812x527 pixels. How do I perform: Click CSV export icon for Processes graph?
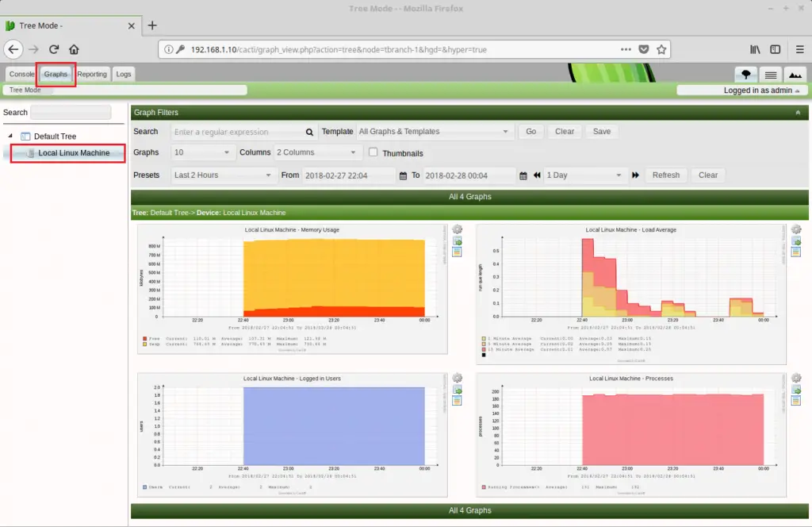click(796, 390)
